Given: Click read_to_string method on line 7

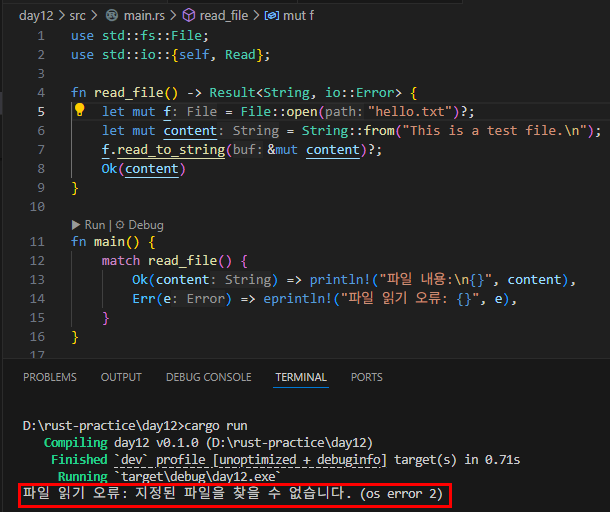Looking at the screenshot, I should point(171,150).
